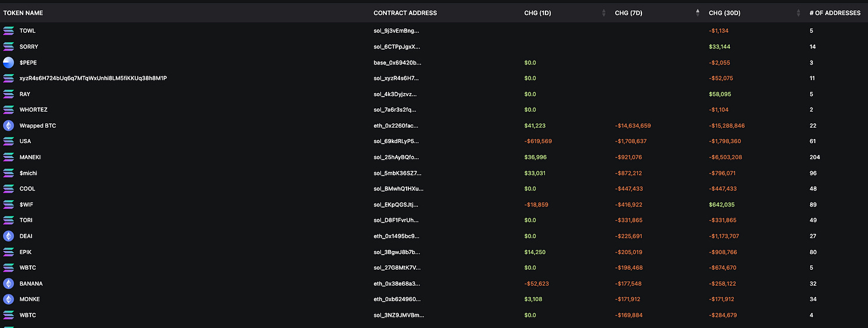
Task: Open the BANANA token name
Action: click(x=31, y=284)
